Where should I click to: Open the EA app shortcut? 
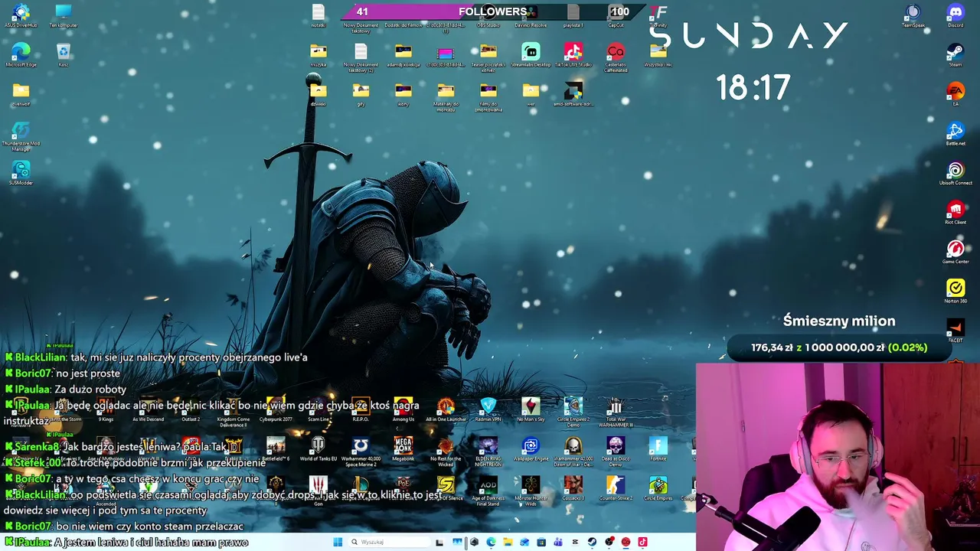pos(955,95)
